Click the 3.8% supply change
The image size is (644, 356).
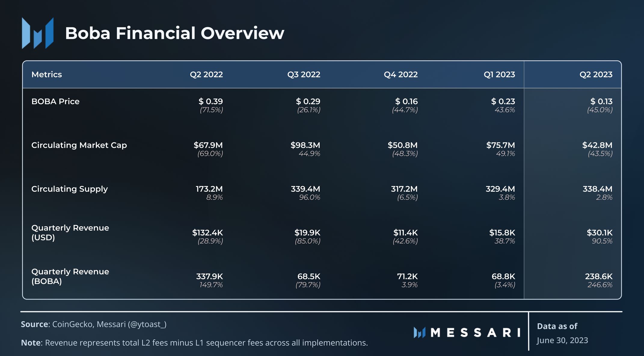(507, 197)
